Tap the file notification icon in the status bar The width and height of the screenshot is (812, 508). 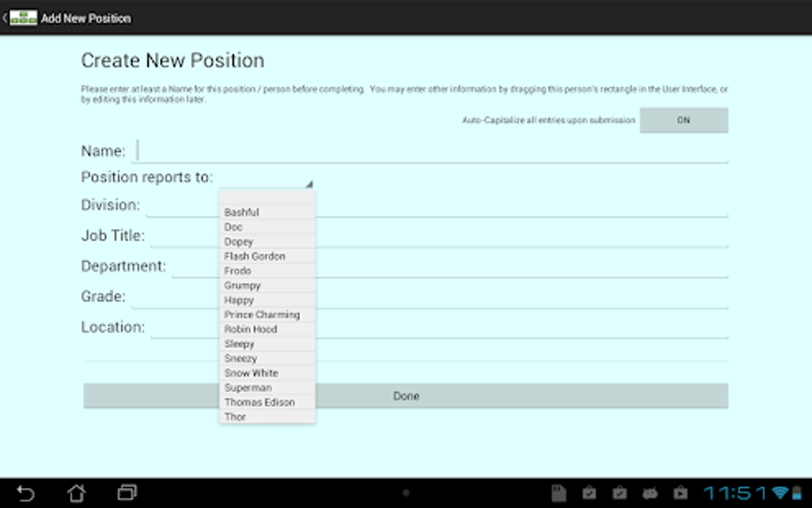(x=559, y=492)
